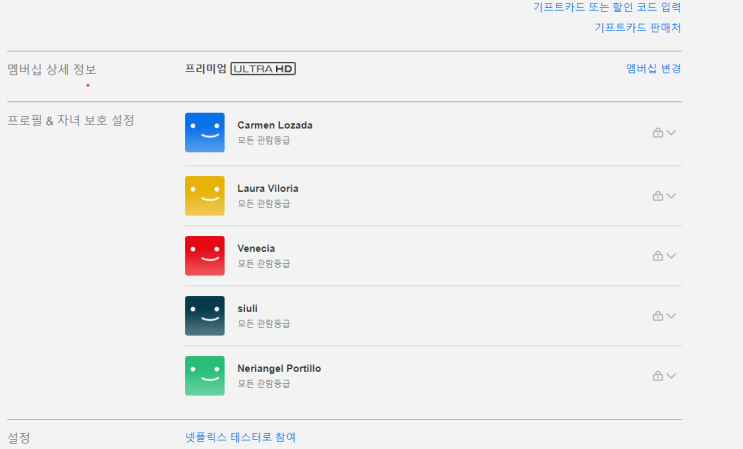Expand siuli profile settings chevron

pyautogui.click(x=671, y=316)
